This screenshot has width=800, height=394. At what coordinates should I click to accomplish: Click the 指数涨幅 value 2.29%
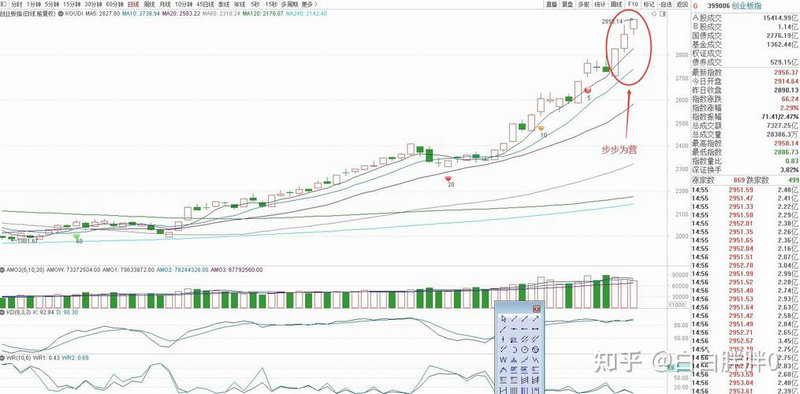790,108
